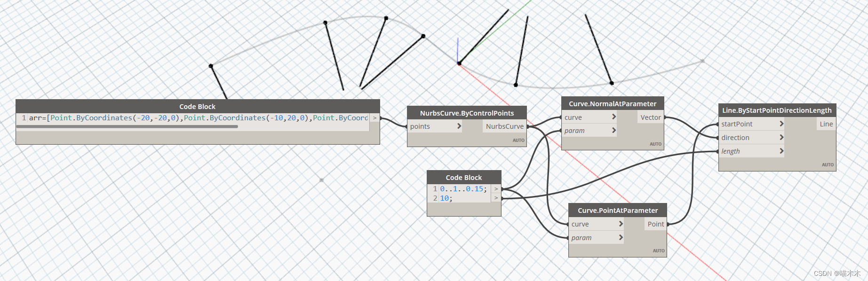Image resolution: width=868 pixels, height=281 pixels.
Task: Select the direction input port
Action: click(x=751, y=137)
